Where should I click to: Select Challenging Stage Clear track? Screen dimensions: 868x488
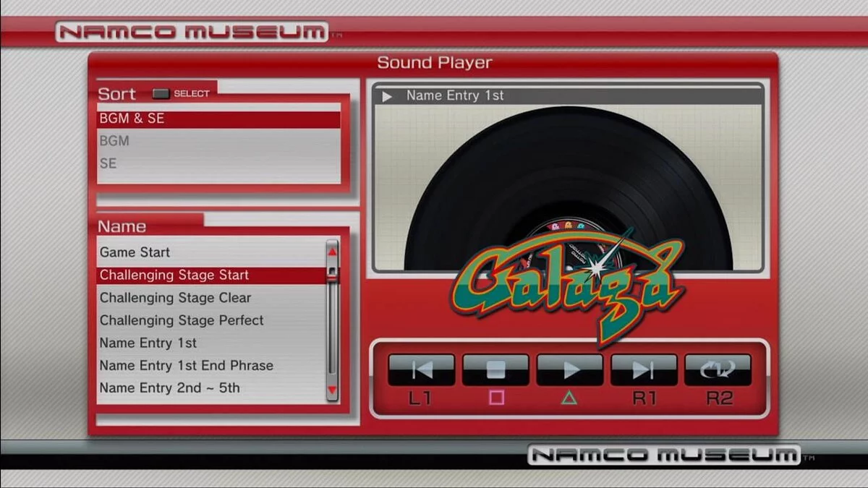211,298
